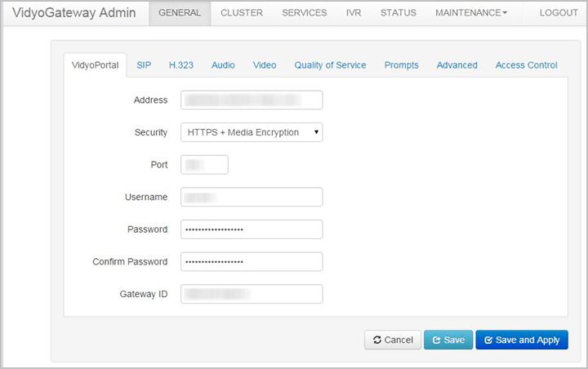
Task: Open the Access Control tab
Action: coord(527,65)
